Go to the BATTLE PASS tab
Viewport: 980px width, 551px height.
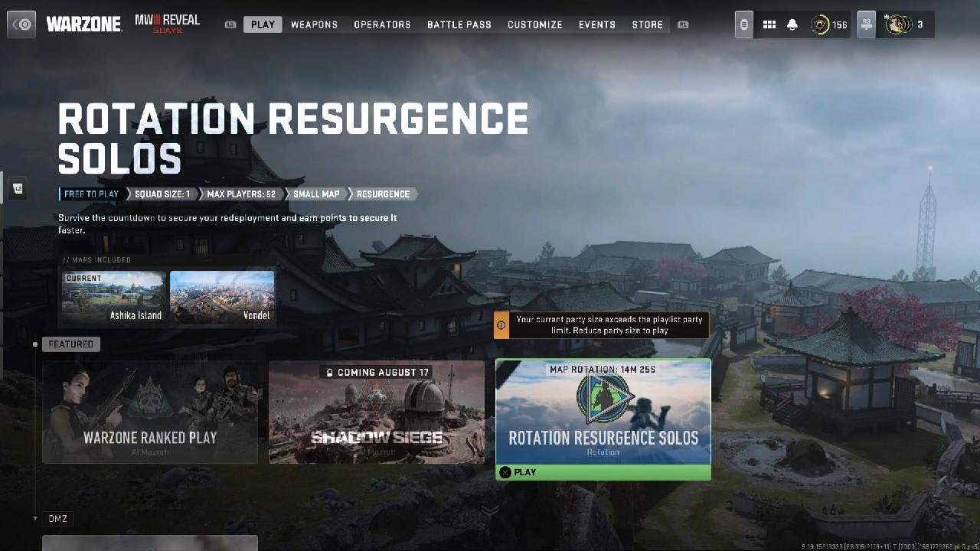click(x=459, y=24)
